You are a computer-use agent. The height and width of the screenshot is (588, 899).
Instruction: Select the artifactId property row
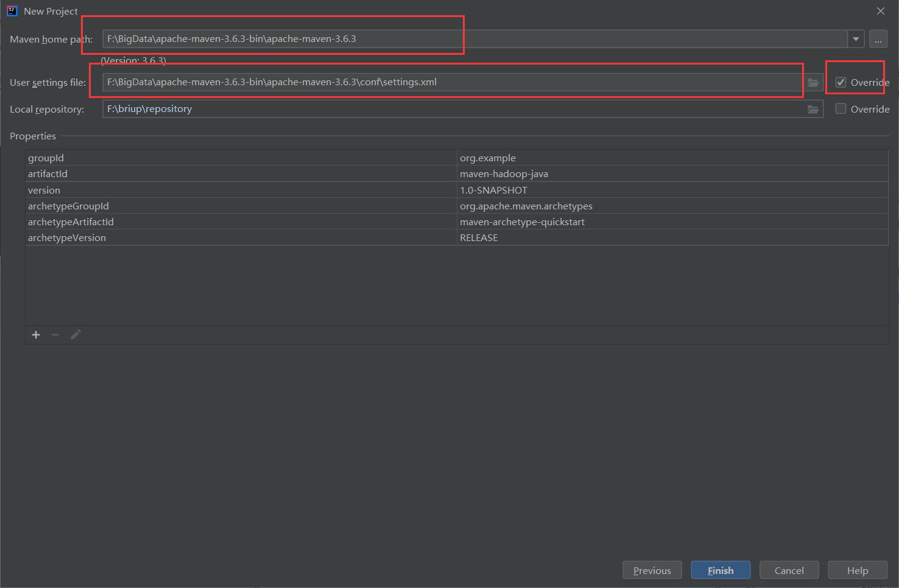point(183,173)
